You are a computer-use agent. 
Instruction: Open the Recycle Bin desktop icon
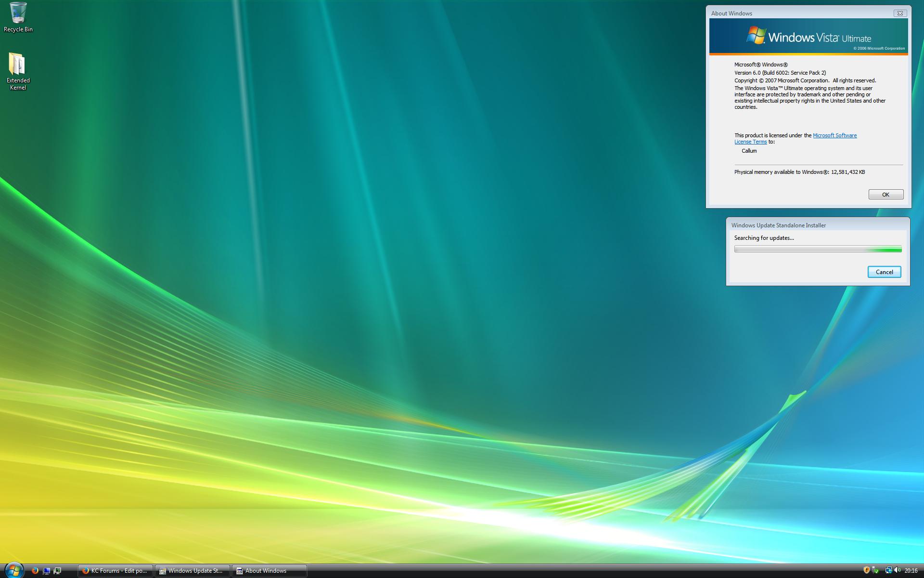[x=18, y=17]
